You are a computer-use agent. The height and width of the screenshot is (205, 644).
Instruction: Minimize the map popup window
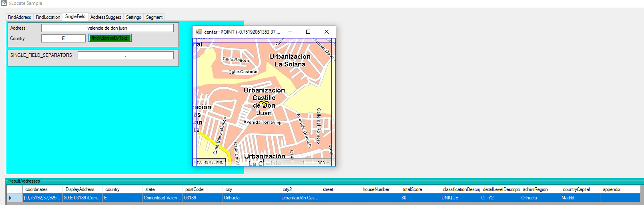[290, 32]
